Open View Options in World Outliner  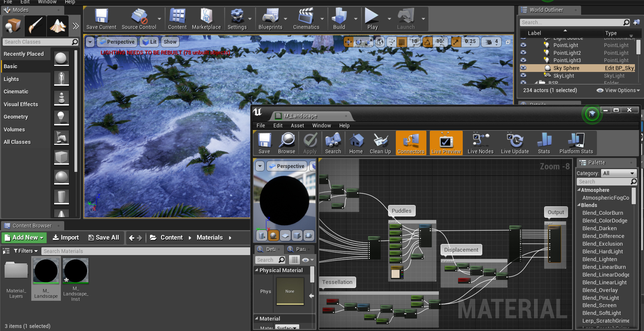point(618,90)
